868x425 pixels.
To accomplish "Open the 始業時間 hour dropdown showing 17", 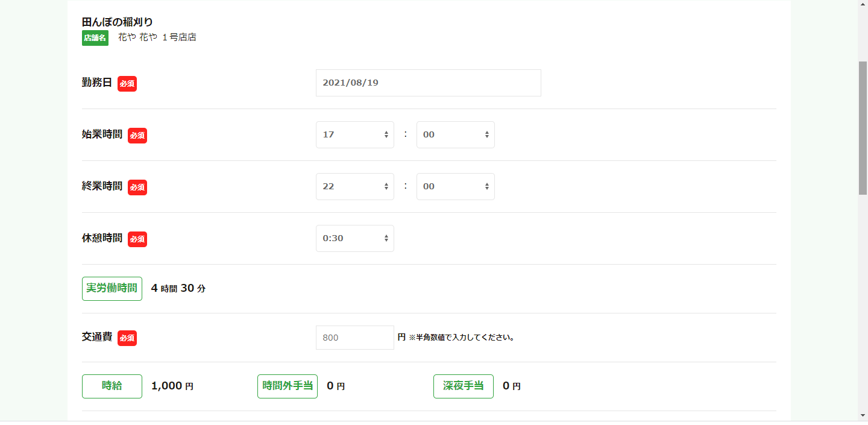I will (354, 134).
